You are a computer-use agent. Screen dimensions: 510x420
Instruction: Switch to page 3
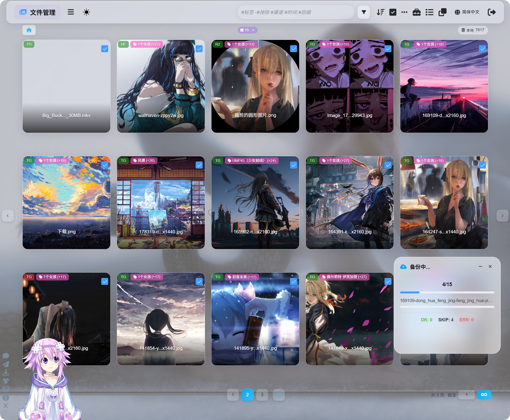[262, 395]
